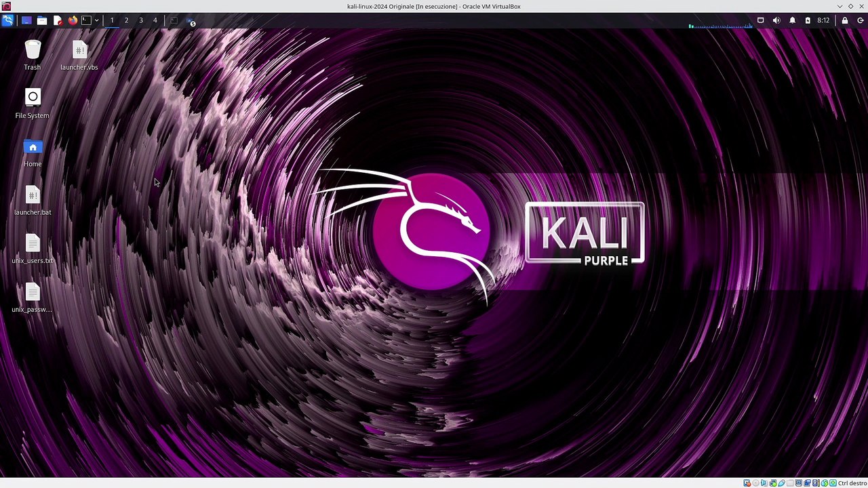This screenshot has height=488, width=868.
Task: Select launcher.vbs on the desktop
Action: tap(79, 55)
